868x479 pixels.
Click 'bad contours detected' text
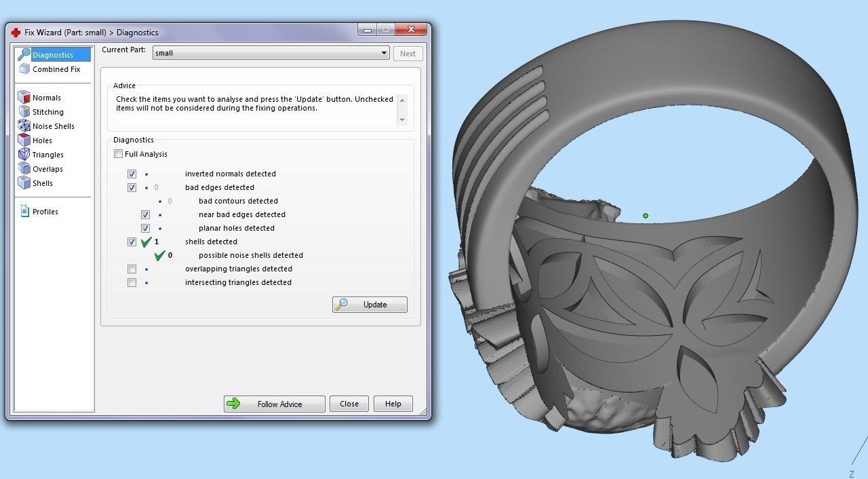tap(238, 201)
